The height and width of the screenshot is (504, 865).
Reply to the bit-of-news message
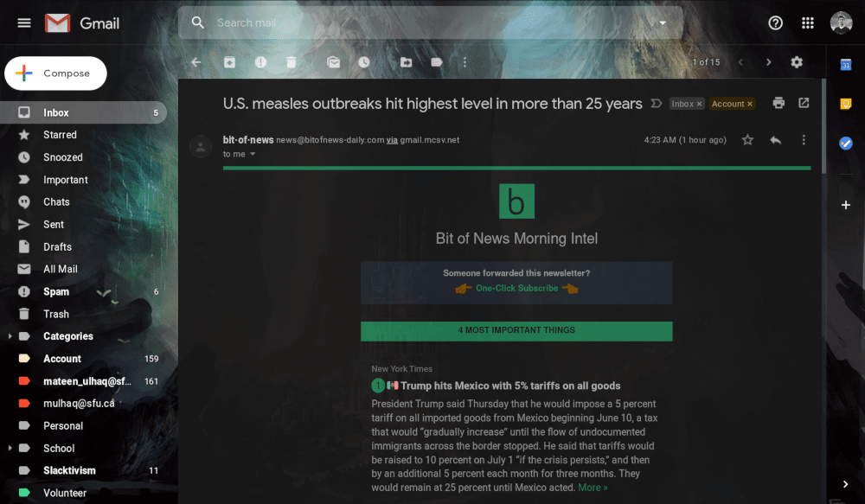coord(775,139)
